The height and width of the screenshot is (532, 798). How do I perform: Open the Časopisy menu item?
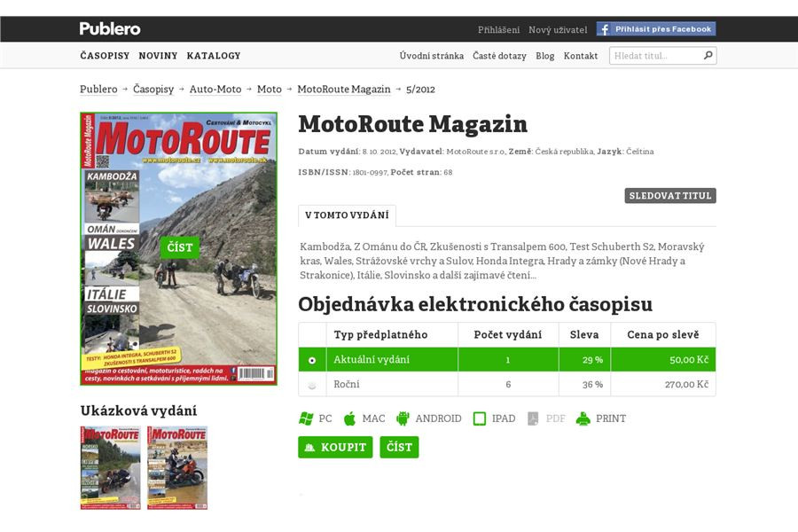click(x=105, y=55)
